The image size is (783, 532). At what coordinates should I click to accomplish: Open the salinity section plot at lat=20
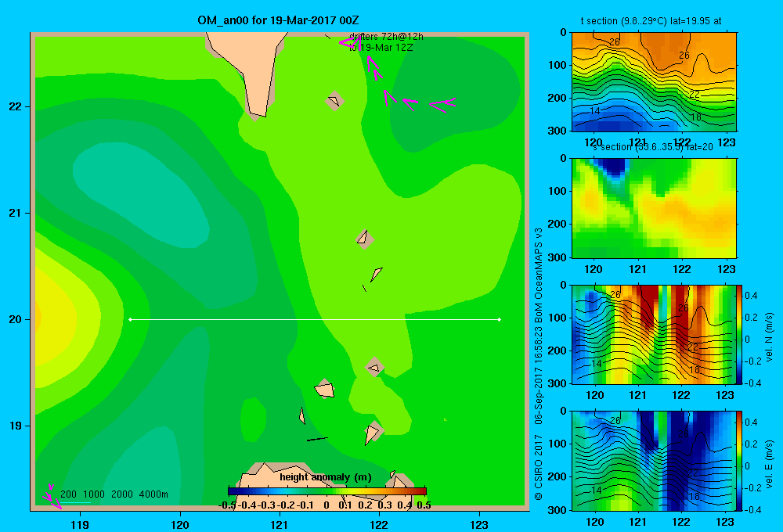[x=654, y=208]
